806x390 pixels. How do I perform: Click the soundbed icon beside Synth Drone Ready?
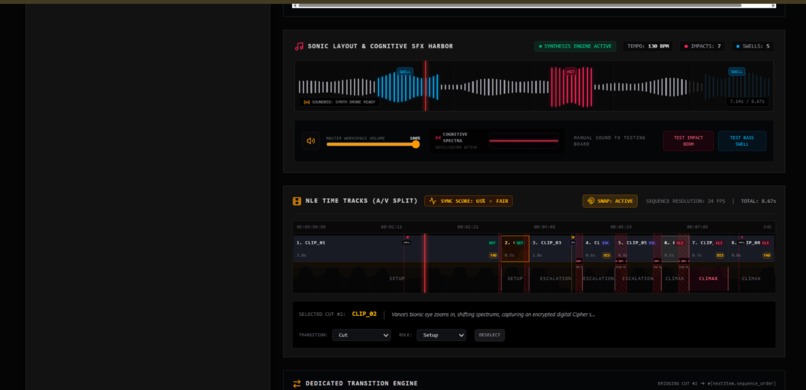pyautogui.click(x=307, y=102)
